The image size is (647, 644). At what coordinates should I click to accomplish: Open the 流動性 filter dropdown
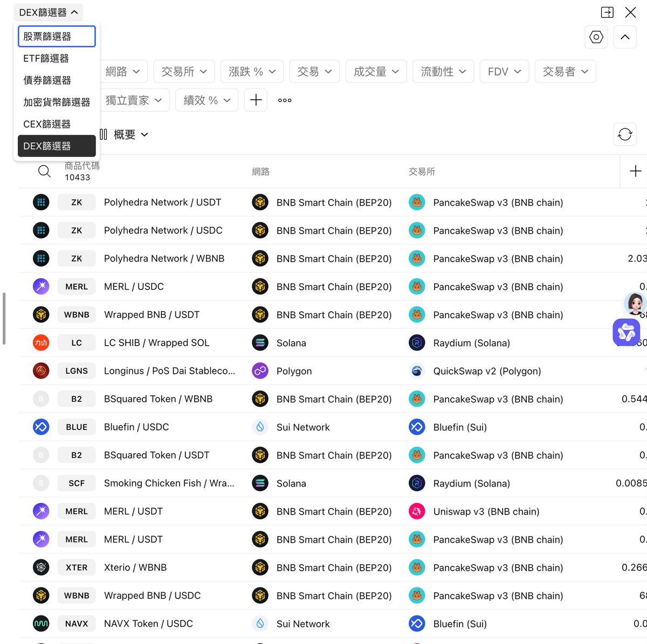[x=443, y=71]
